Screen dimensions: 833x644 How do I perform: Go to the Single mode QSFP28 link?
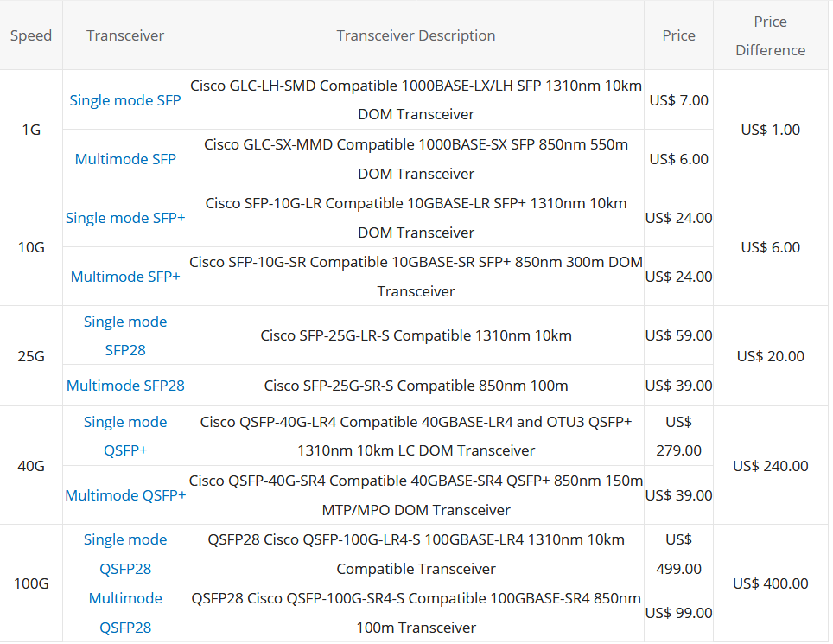coord(124,554)
